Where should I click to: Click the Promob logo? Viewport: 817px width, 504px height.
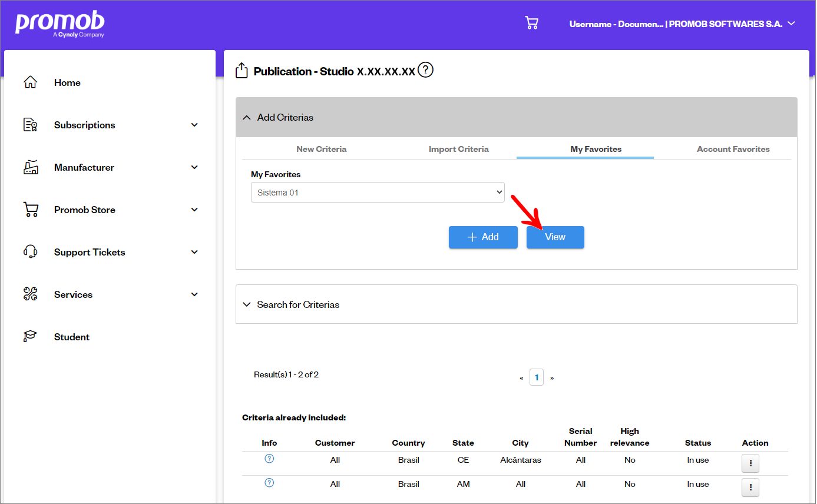click(x=60, y=24)
